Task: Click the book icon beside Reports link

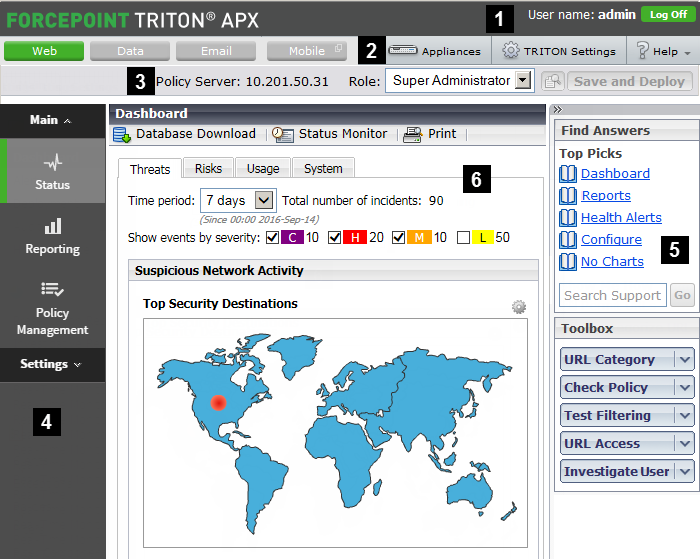Action: click(x=568, y=196)
